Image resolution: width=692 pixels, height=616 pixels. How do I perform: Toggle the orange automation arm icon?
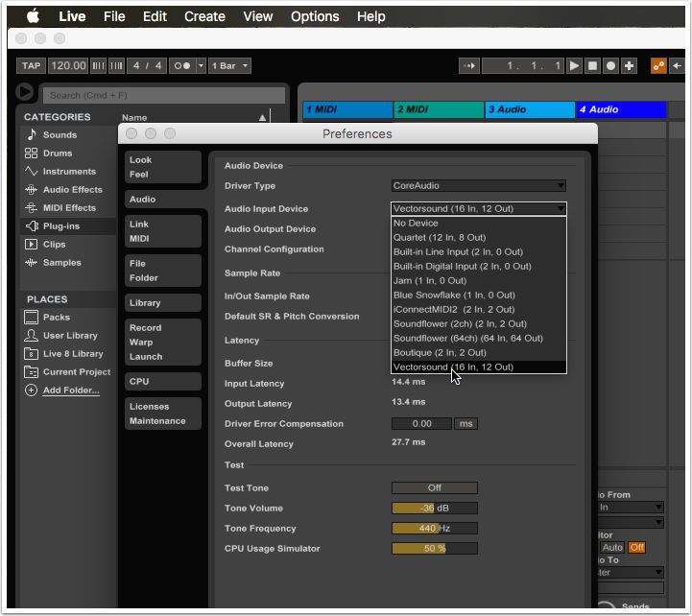tap(659, 66)
